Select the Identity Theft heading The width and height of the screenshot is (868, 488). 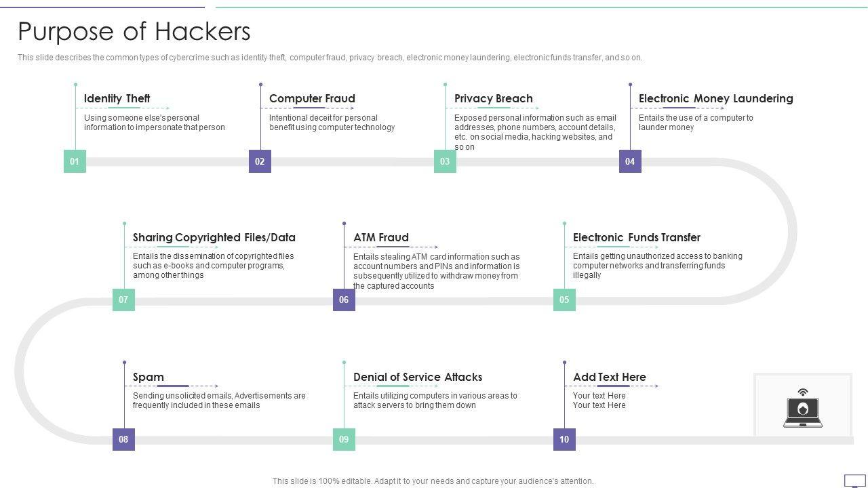tap(117, 98)
